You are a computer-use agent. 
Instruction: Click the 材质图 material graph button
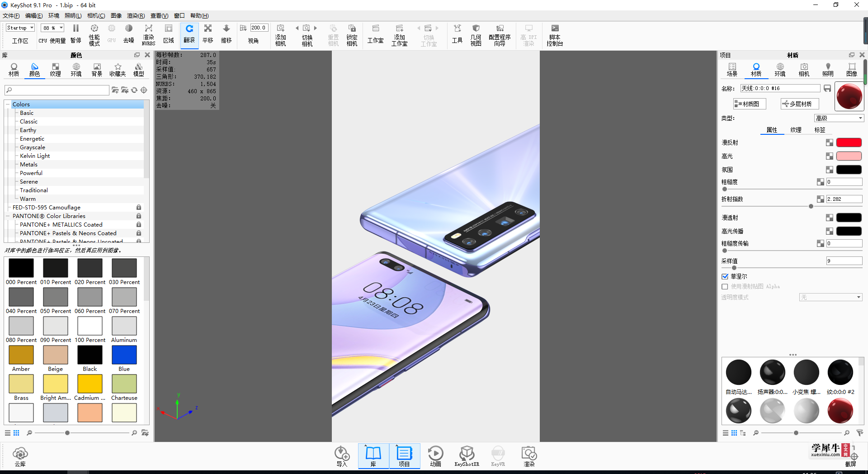click(750, 104)
